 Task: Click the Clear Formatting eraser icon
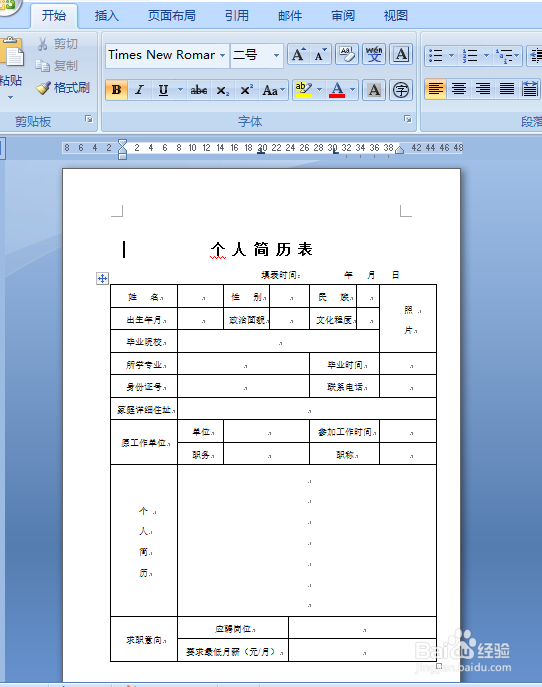[x=347, y=55]
